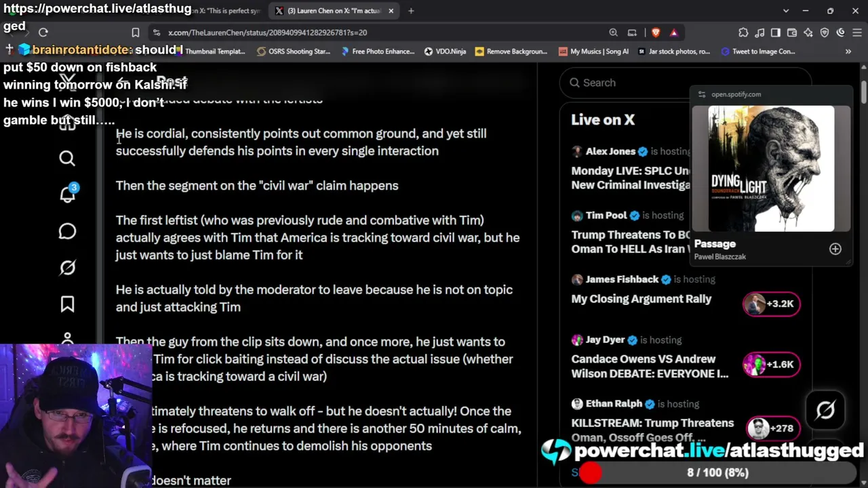Open X chat bubble icon in sidebar

(x=67, y=231)
